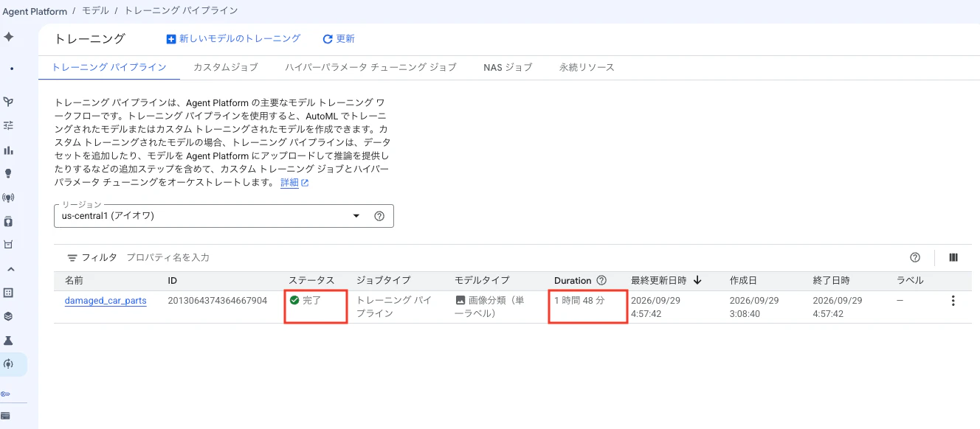The width and height of the screenshot is (980, 429).
Task: Click the フィルタ filter icon
Action: click(x=72, y=258)
